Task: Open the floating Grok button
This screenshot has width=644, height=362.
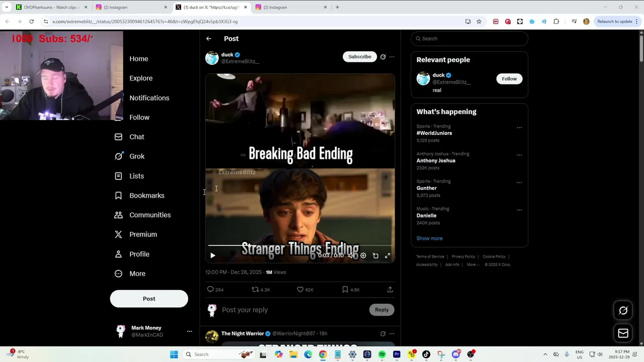Action: 623,311
